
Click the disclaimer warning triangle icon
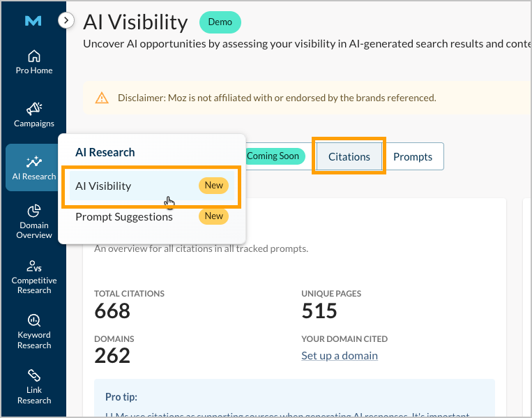102,98
